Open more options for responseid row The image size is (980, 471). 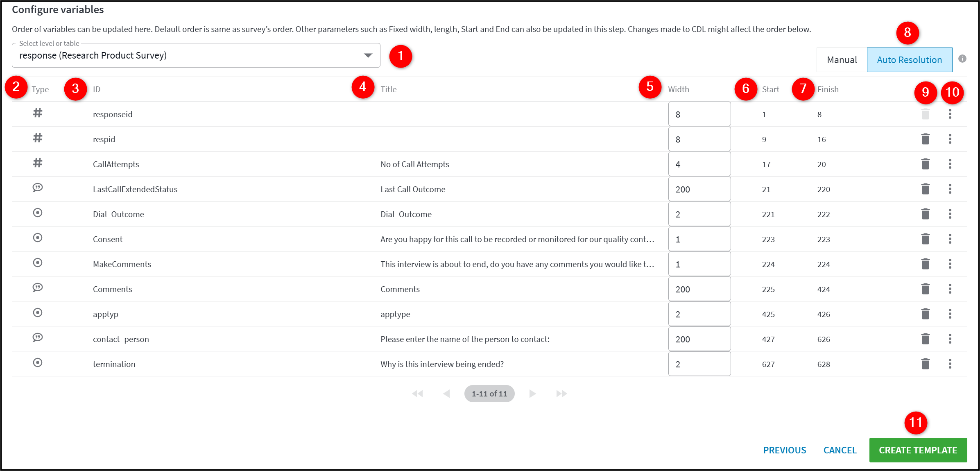[950, 114]
